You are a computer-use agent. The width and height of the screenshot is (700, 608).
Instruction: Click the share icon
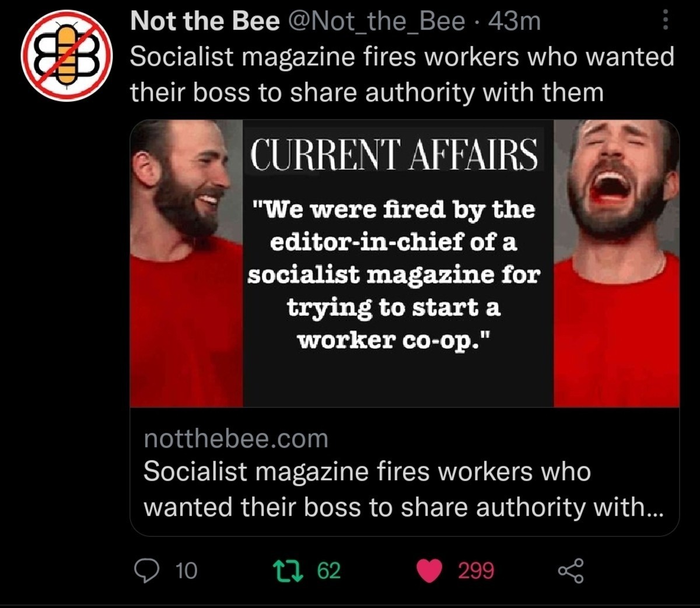click(x=570, y=570)
